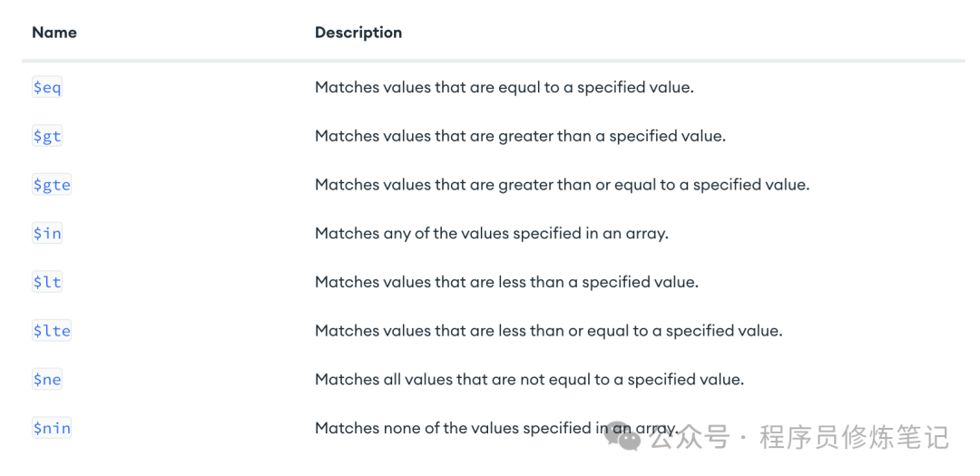Click the "equal to a specified value" description
This screenshot has height=476, width=980.
click(x=504, y=88)
